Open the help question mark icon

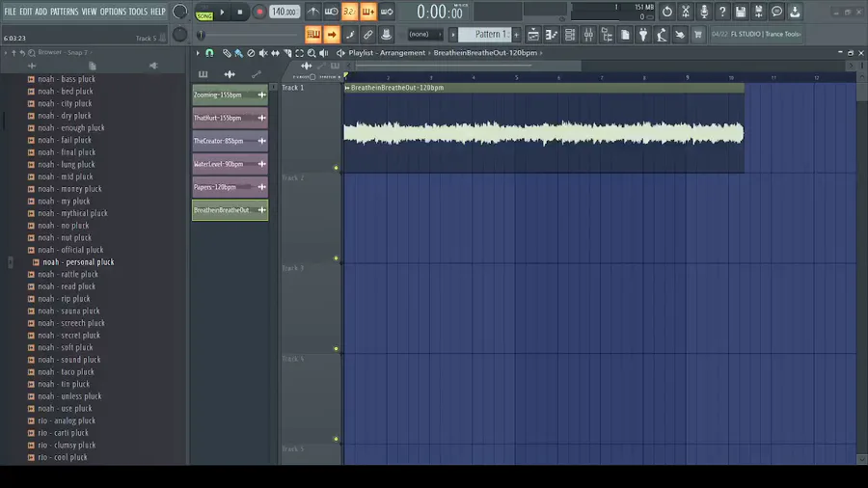[721, 12]
